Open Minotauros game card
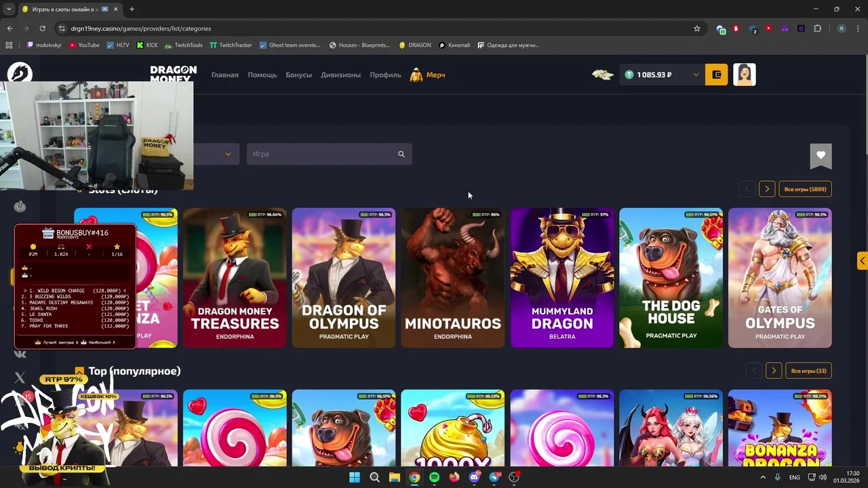868x488 pixels. (453, 278)
